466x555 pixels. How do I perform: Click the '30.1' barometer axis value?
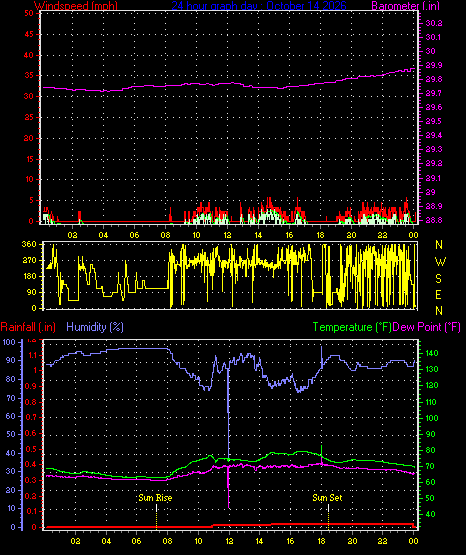point(433,37)
